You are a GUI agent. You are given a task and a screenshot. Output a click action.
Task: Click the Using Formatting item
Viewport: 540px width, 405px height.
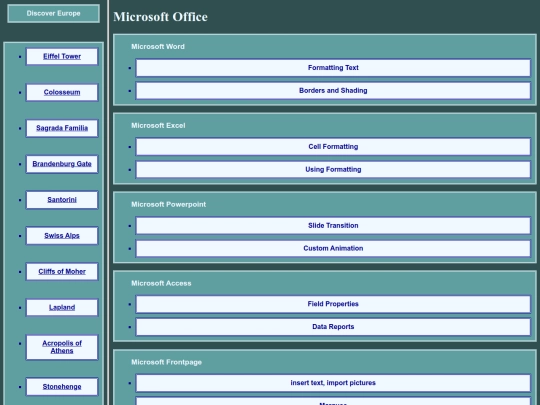[333, 169]
